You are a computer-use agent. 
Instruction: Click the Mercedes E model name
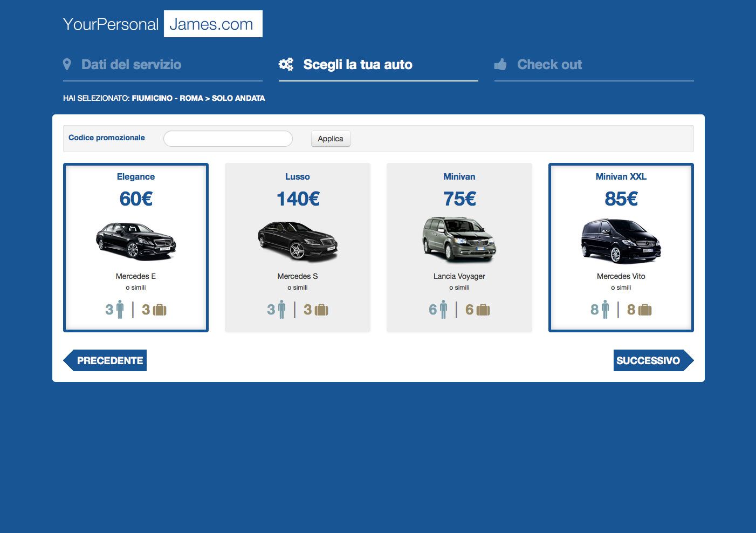coord(136,276)
